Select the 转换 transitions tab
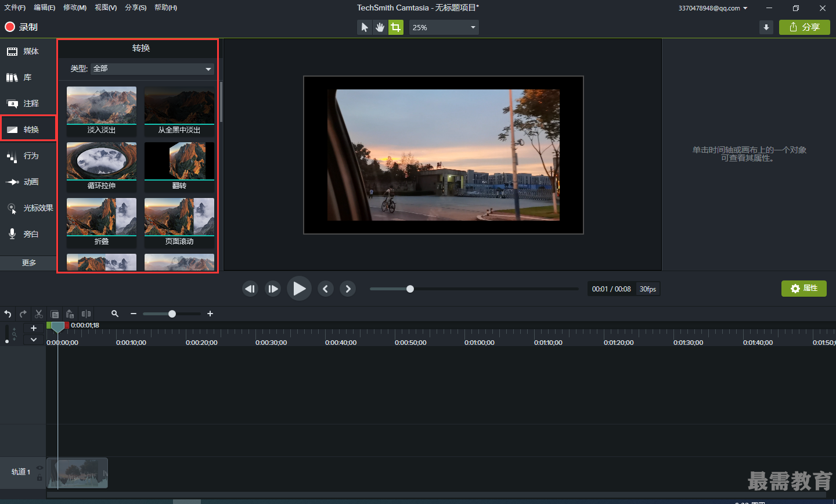Image resolution: width=836 pixels, height=504 pixels. 28,129
